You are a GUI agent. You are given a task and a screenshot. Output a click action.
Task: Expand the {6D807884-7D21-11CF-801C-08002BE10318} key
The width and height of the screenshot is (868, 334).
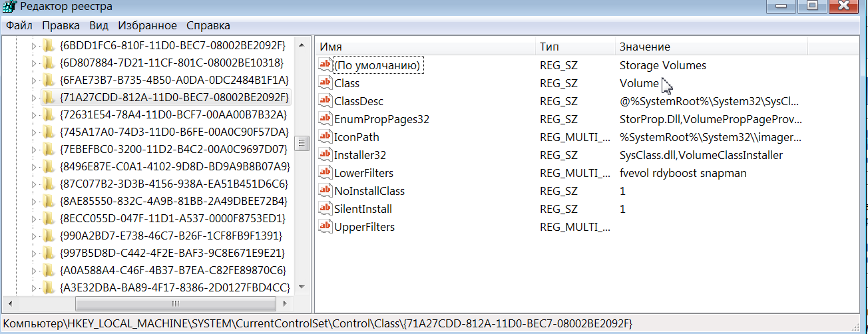tap(35, 63)
